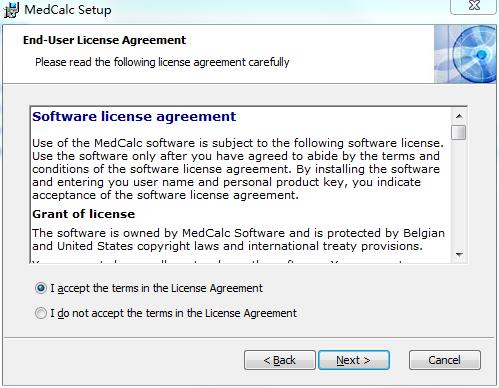Click the scrollbar track below the thumb
The image size is (499, 388).
pyautogui.click(x=459, y=193)
